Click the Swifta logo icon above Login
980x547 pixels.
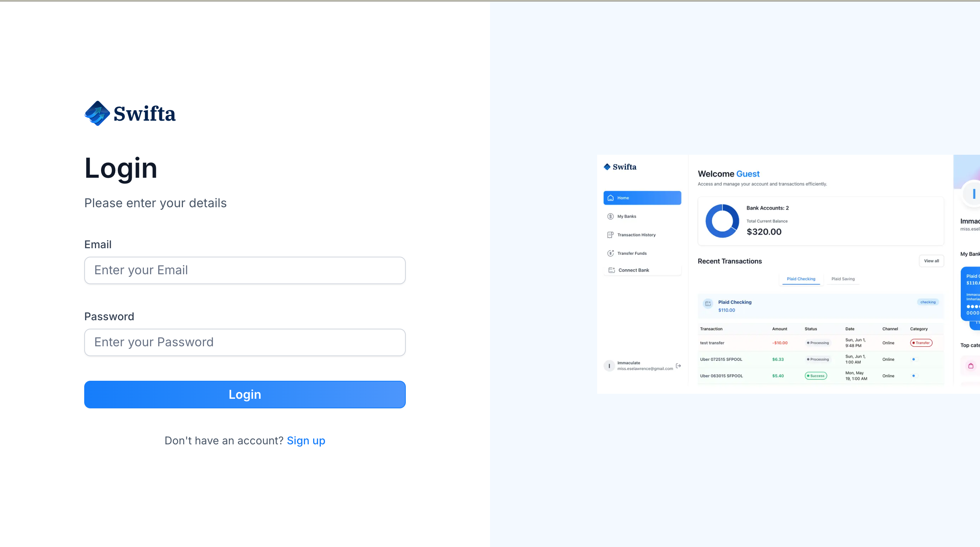point(97,113)
